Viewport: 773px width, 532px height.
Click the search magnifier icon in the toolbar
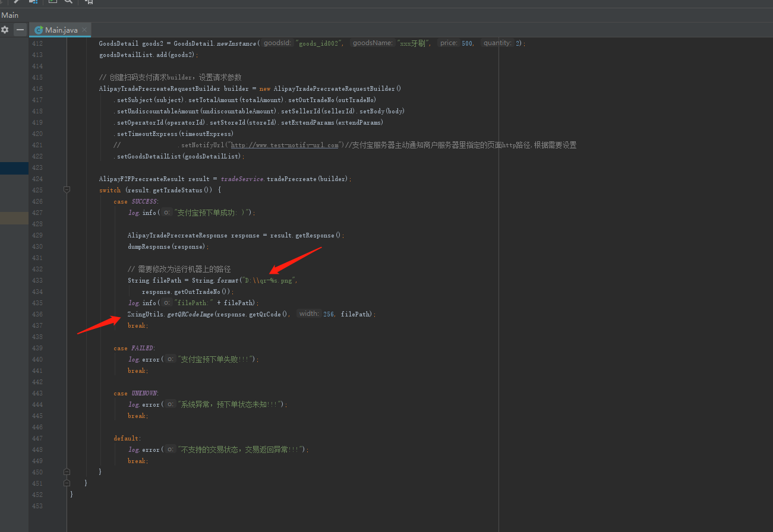tap(69, 2)
